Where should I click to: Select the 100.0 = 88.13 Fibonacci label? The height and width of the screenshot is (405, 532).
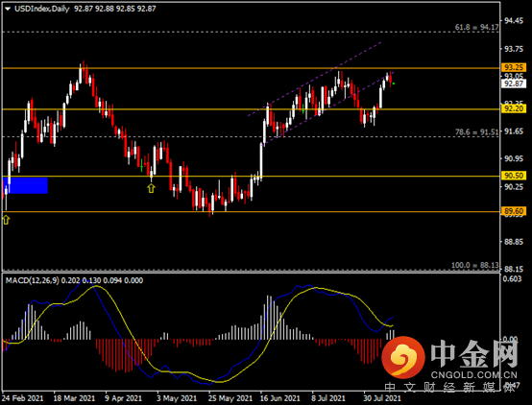[x=475, y=265]
